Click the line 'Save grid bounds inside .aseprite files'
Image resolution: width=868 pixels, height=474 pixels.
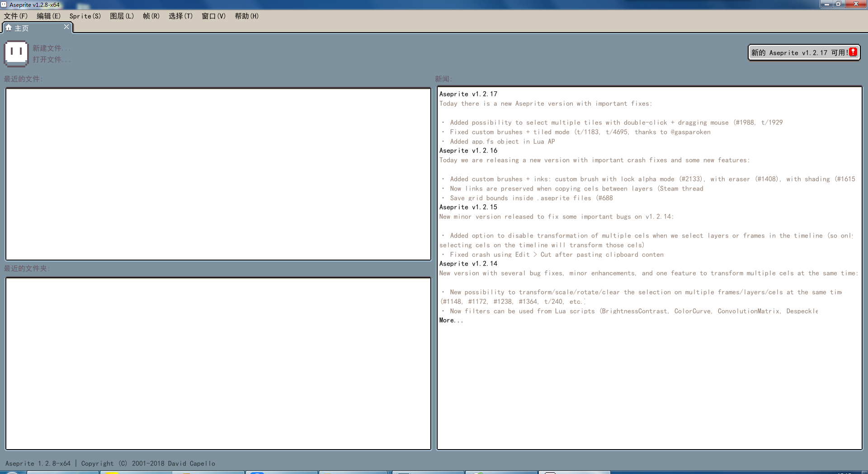tap(527, 198)
